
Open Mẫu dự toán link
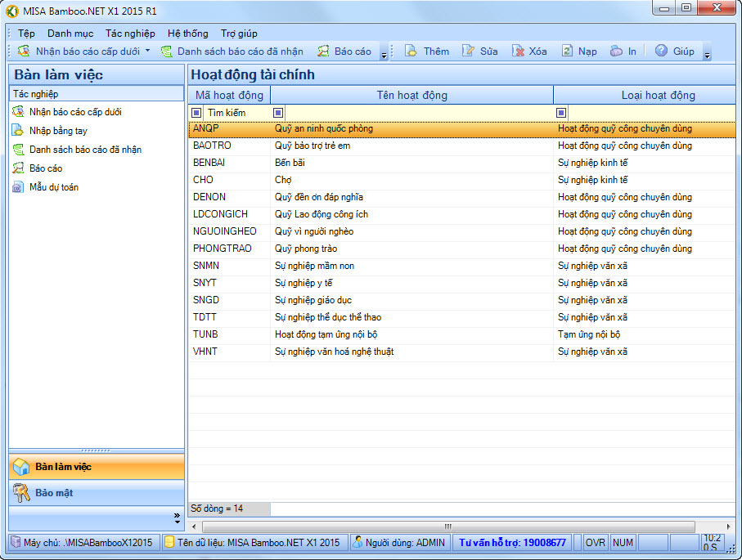point(54,187)
